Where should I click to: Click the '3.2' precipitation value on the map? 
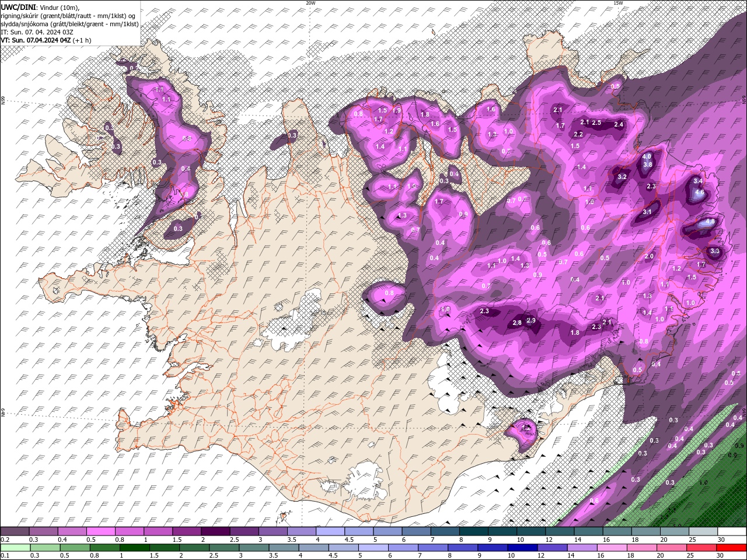pos(622,177)
